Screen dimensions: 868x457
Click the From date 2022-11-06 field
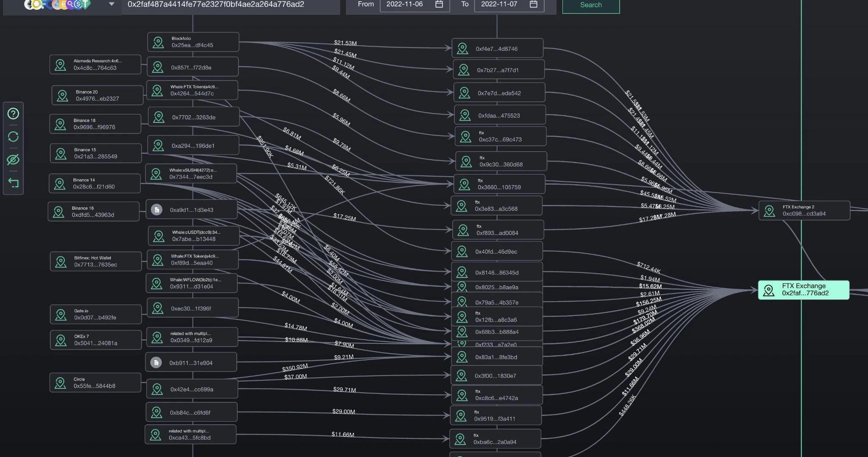pos(405,4)
